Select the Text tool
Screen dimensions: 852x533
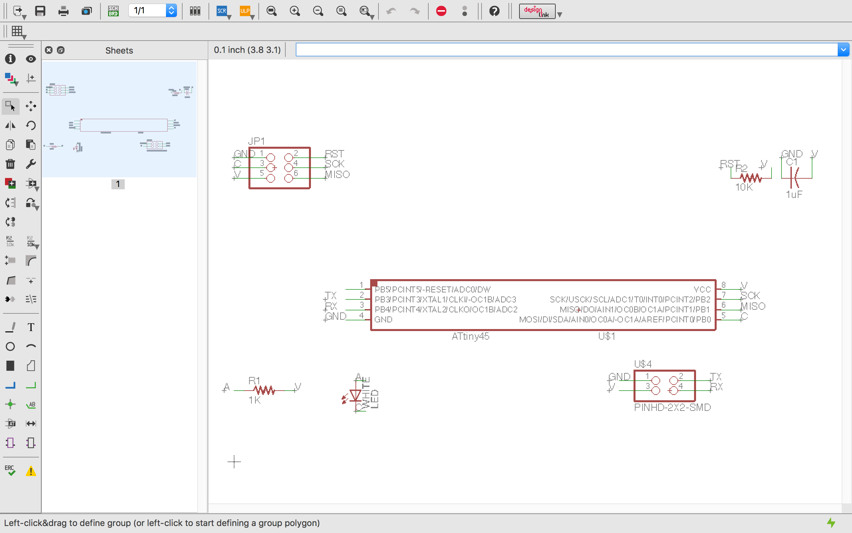31,327
